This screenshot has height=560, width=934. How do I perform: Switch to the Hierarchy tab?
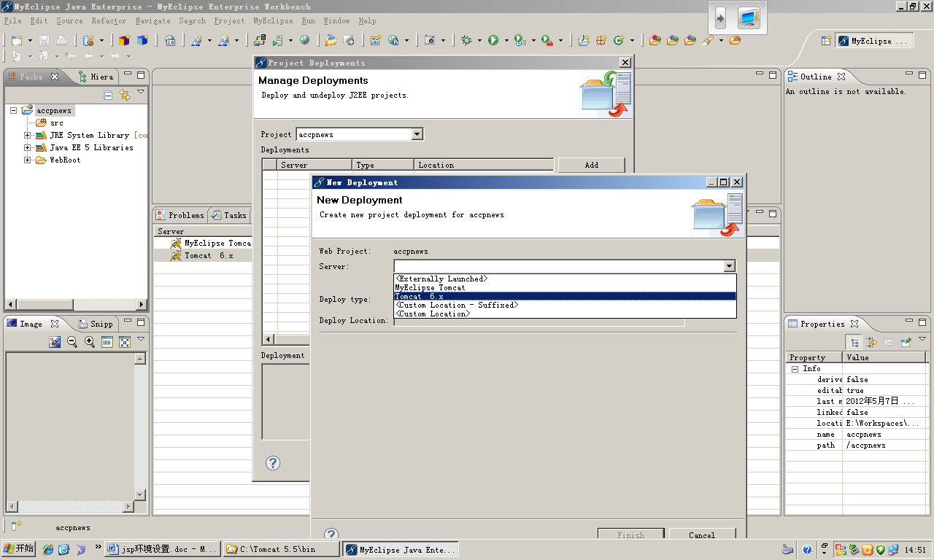96,77
